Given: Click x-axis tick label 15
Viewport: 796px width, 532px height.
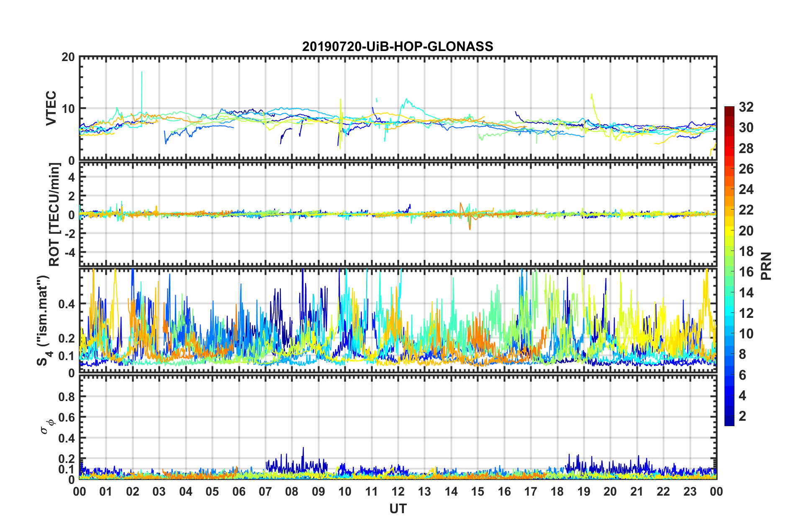Looking at the screenshot, I should 478,491.
